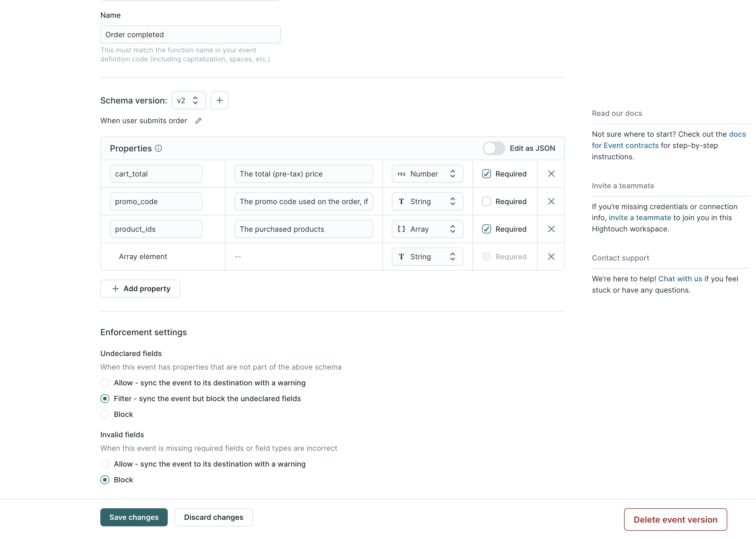The width and height of the screenshot is (756, 539).
Task: Select Filter undeclared fields radio button
Action: pyautogui.click(x=105, y=398)
